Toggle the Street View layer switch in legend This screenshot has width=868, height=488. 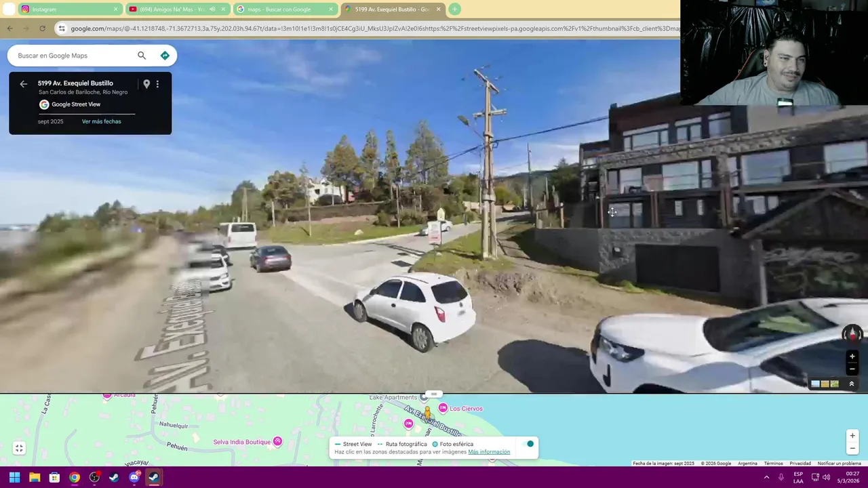(x=528, y=444)
